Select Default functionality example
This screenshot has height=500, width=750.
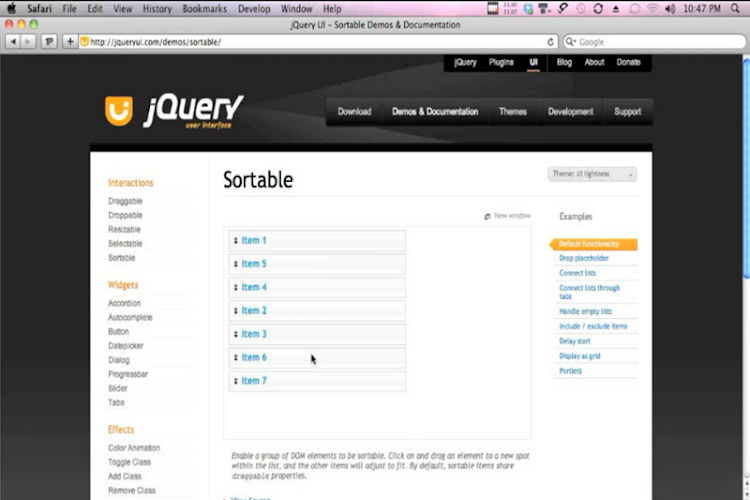(x=593, y=244)
